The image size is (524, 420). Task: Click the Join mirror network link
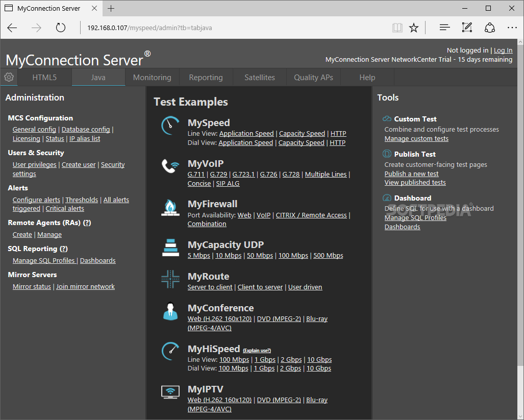click(85, 286)
